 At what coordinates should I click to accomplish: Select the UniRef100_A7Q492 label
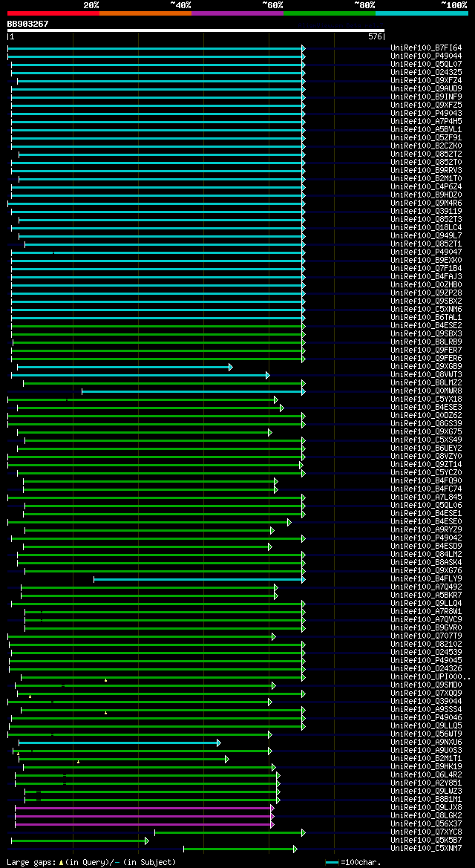pyautogui.click(x=426, y=587)
